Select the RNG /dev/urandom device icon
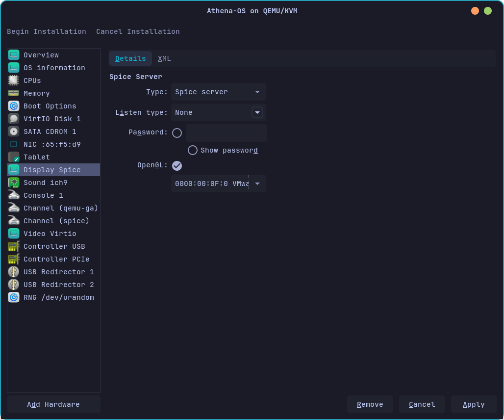504x420 pixels. [13, 297]
